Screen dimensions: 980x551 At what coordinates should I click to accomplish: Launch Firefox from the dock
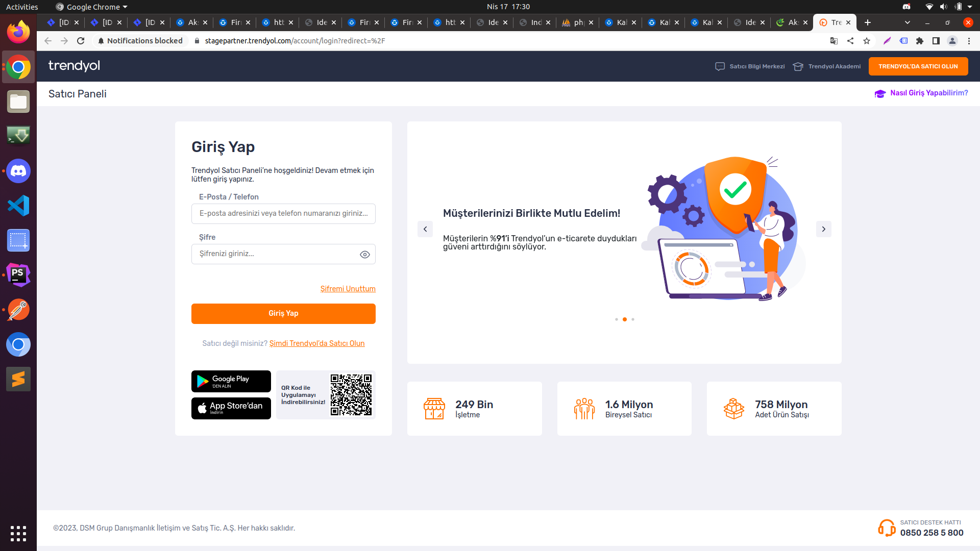(x=18, y=32)
